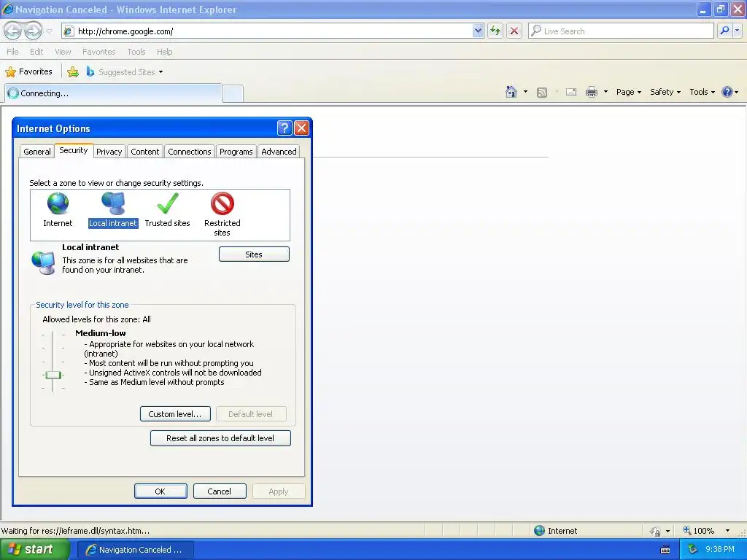Switch to the Programs tab
This screenshot has height=560, width=747.
click(236, 152)
